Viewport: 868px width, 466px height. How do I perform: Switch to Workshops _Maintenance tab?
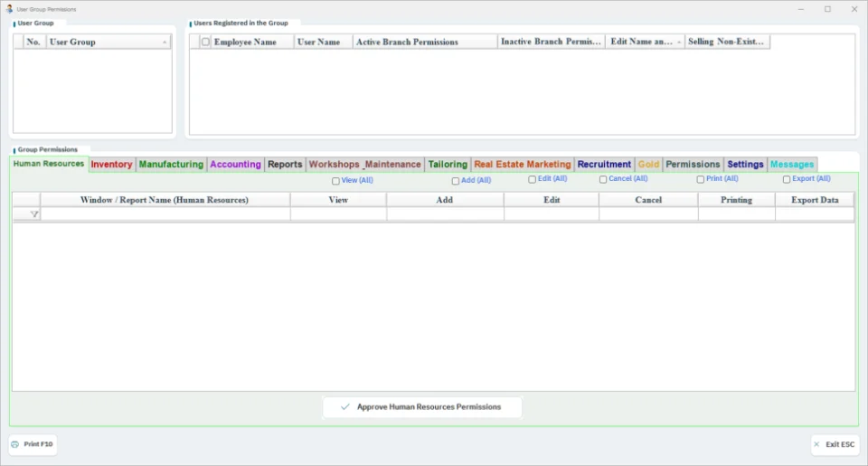click(x=364, y=165)
